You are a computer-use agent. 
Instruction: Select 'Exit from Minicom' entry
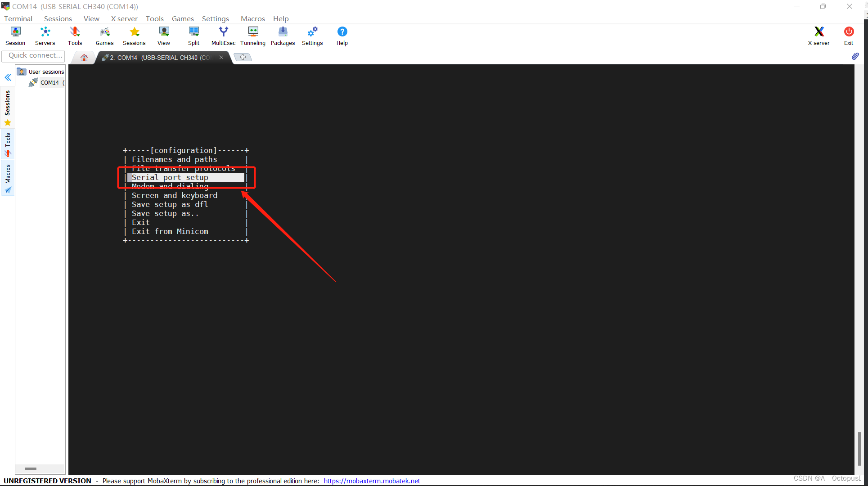point(170,231)
